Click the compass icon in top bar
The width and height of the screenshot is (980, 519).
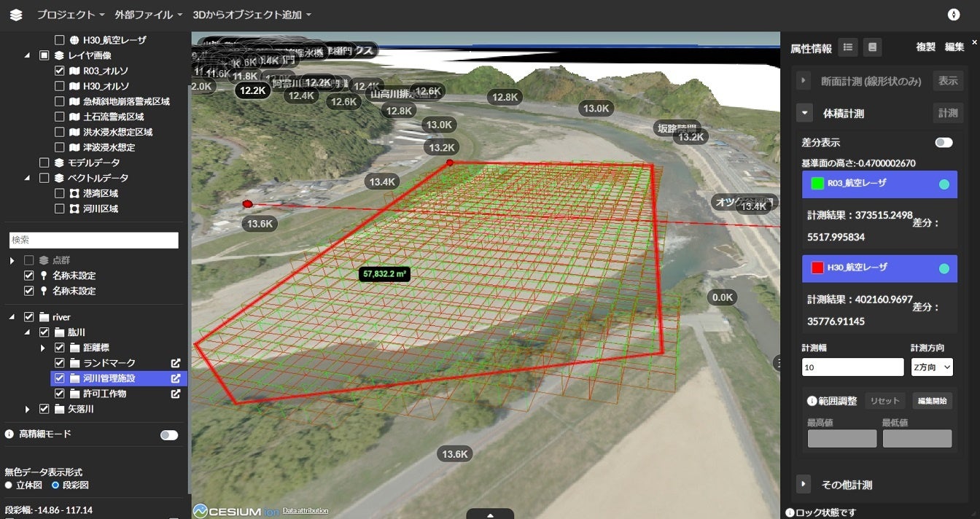[x=954, y=15]
